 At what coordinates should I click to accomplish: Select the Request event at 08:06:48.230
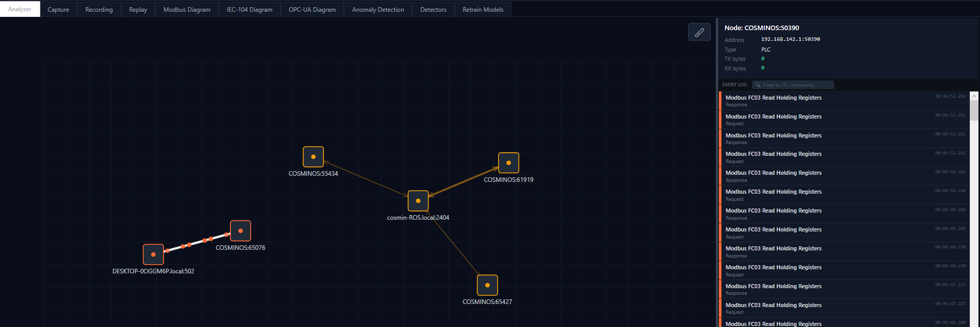click(844, 270)
